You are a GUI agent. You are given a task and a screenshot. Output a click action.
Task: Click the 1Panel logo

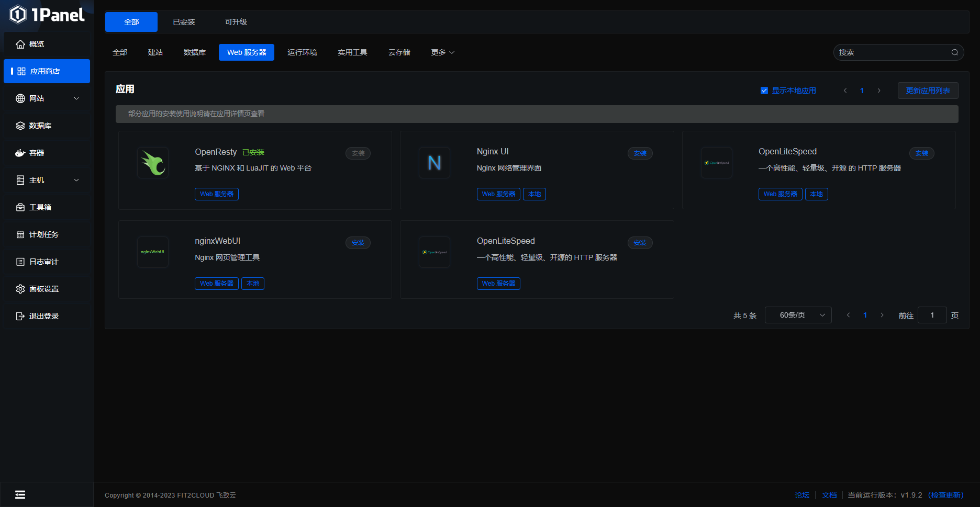(47, 15)
